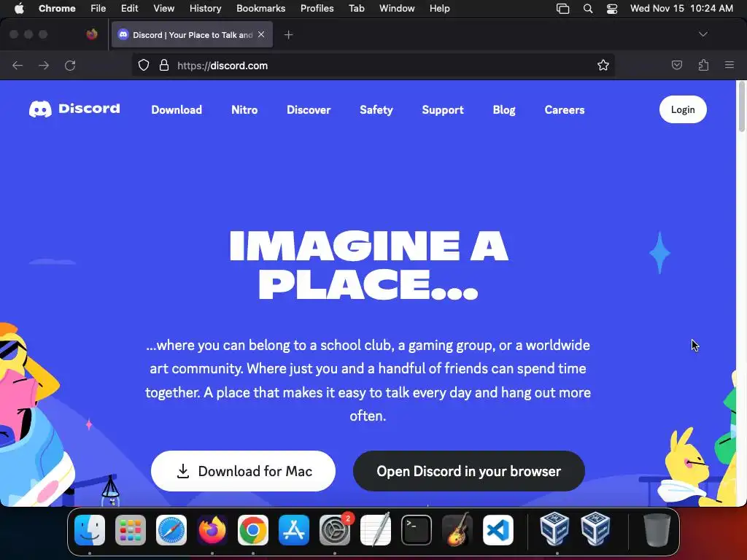Open the first VirtualBox icon in Dock
This screenshot has width=747, height=560.
point(554,529)
